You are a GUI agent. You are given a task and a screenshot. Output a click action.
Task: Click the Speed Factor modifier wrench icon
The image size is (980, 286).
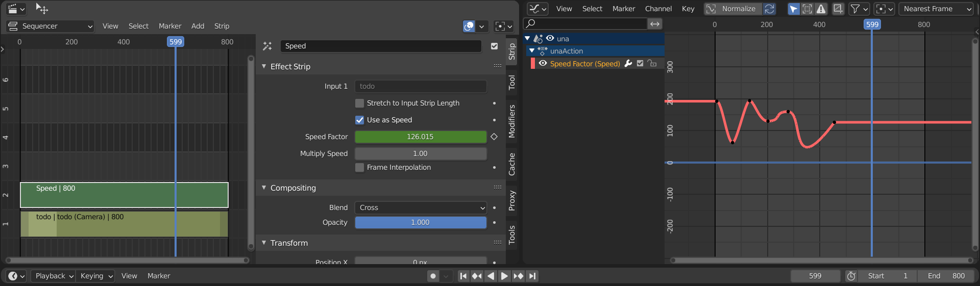coord(628,64)
